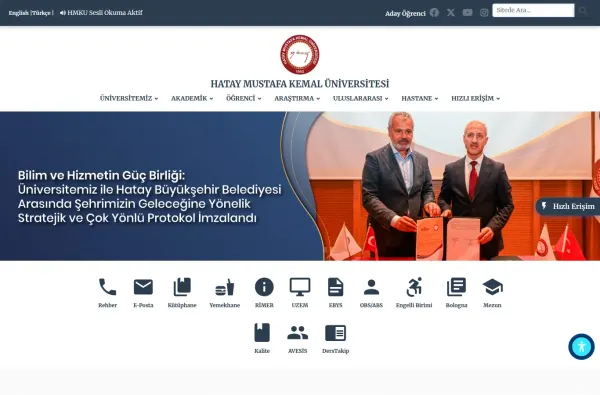This screenshot has height=395, width=600.
Task: Open the Hızlı Erişim side button
Action: 568,206
